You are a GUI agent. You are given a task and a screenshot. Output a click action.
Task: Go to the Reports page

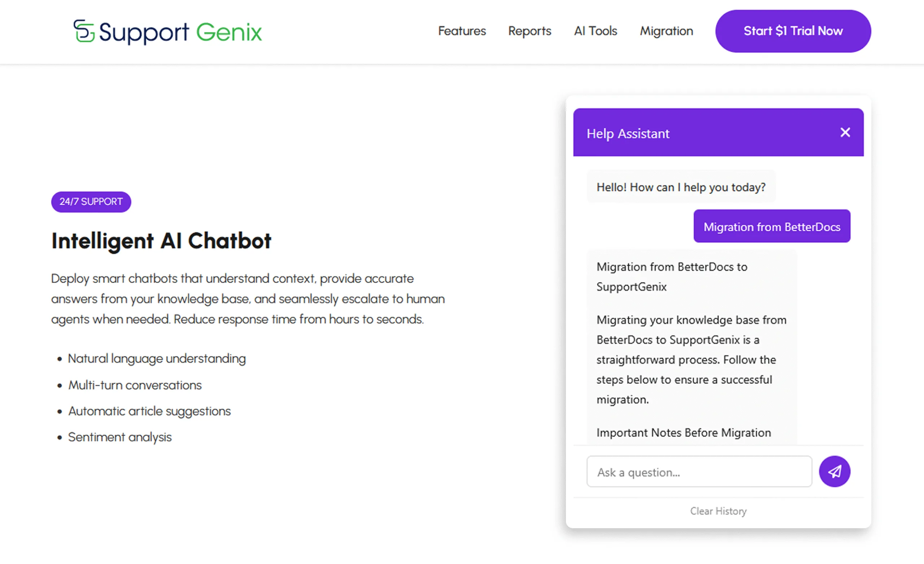(529, 31)
